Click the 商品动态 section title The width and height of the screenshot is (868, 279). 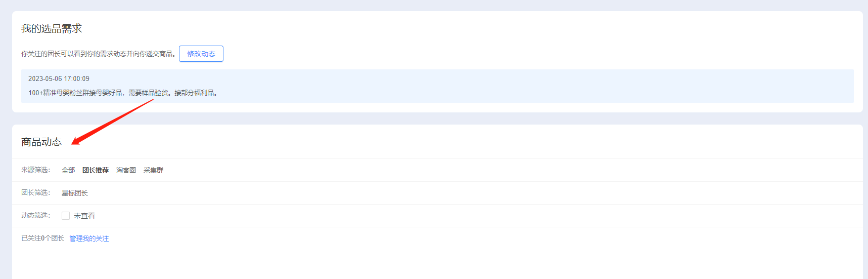41,142
